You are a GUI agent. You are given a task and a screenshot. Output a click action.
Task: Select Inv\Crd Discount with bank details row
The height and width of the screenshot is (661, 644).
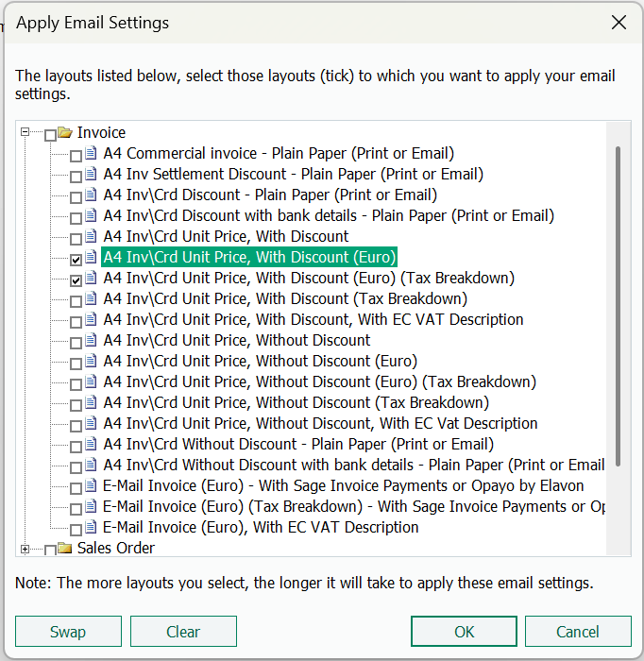(x=329, y=215)
